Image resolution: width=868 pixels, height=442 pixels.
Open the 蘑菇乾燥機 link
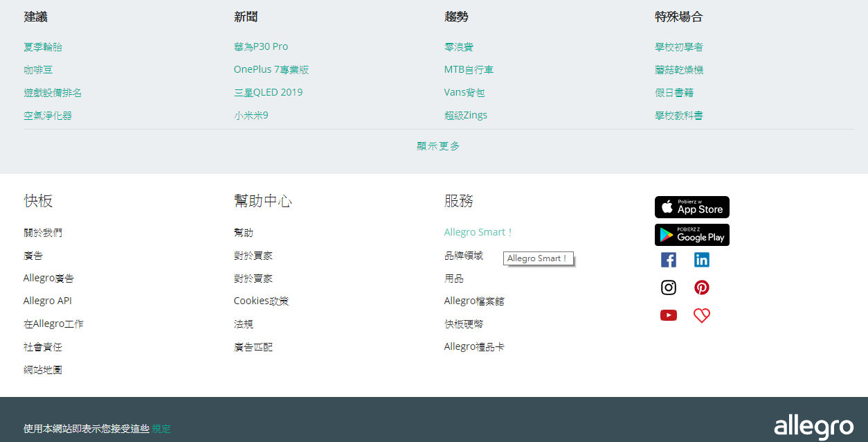pyautogui.click(x=679, y=70)
